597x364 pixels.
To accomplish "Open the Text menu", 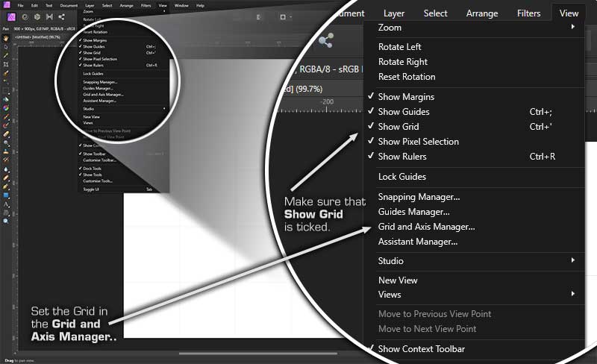I will point(49,5).
